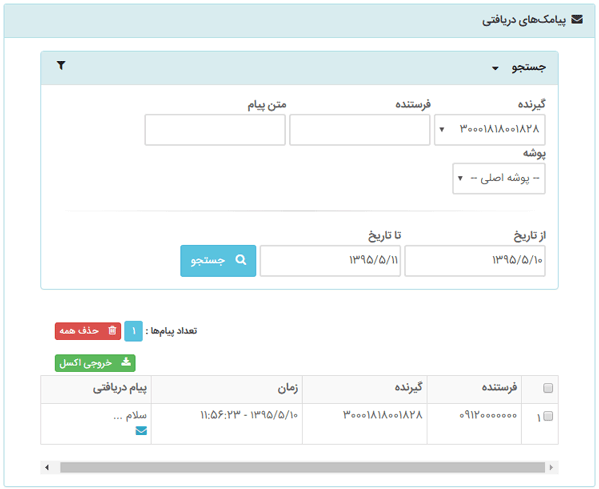Screen dimensions: 599x489
Task: Click the filter funnel icon in search header
Action: point(61,65)
